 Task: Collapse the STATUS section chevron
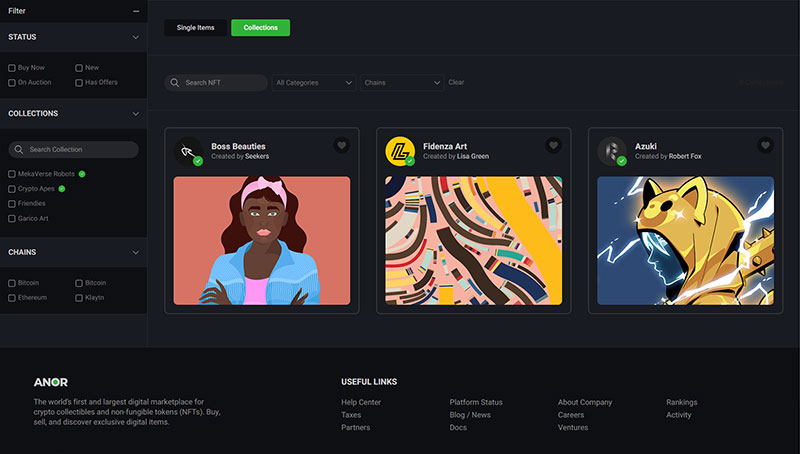pyautogui.click(x=136, y=37)
